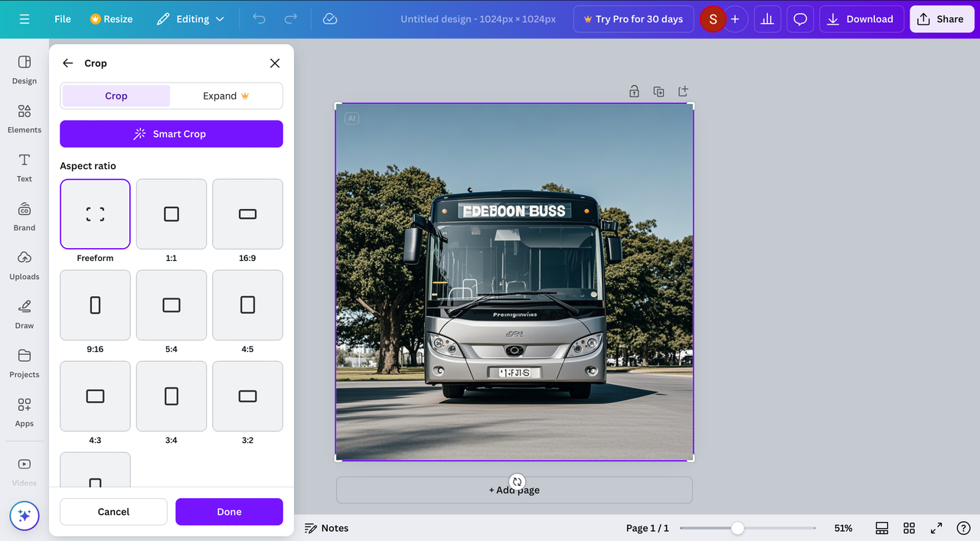This screenshot has width=980, height=541.
Task: Open the Projects sidebar panel
Action: coord(24,363)
